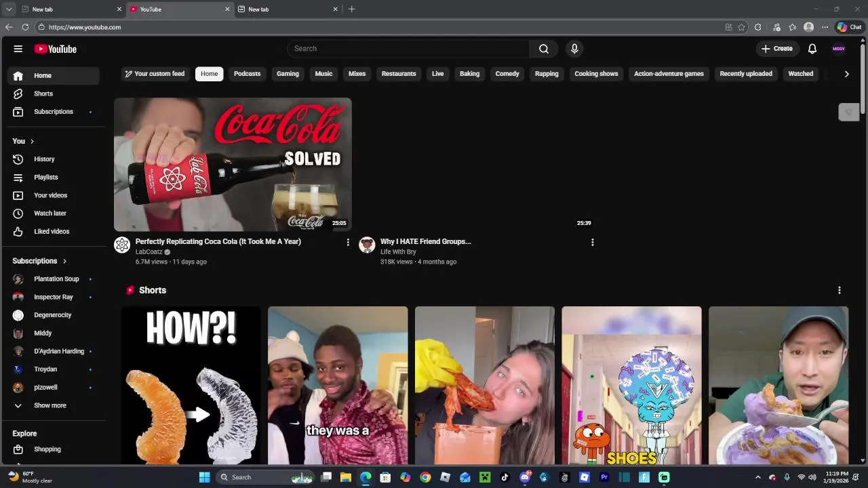Play the Coca Cola Solved video thumbnail
The width and height of the screenshot is (868, 488).
[233, 164]
